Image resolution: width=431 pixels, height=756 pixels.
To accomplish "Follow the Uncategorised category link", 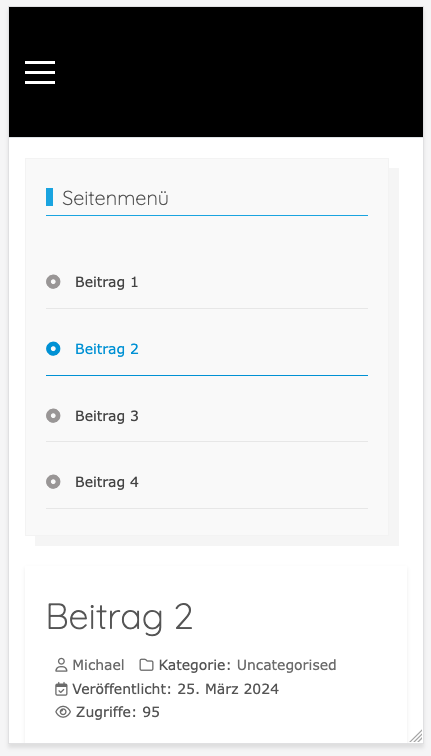I will [x=286, y=665].
